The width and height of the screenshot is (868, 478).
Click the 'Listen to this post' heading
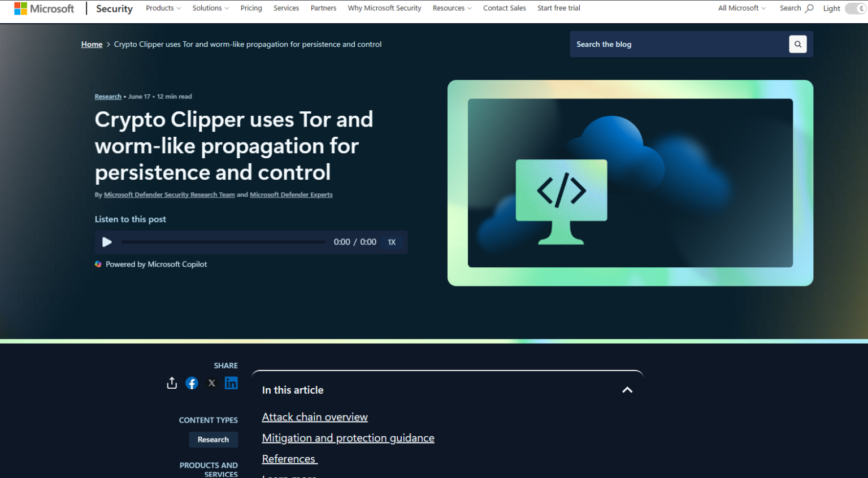point(131,219)
